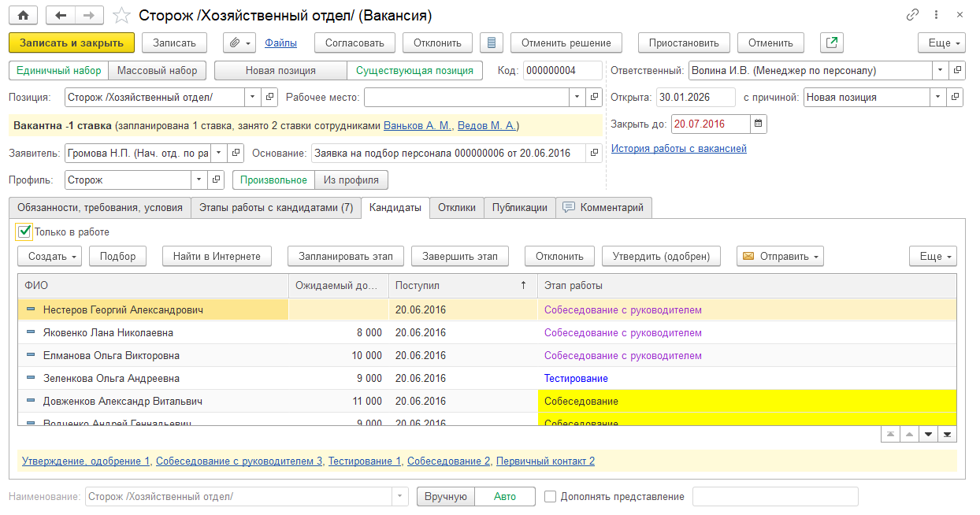Open the "Публикации" tab
980x515 pixels.
click(x=519, y=208)
